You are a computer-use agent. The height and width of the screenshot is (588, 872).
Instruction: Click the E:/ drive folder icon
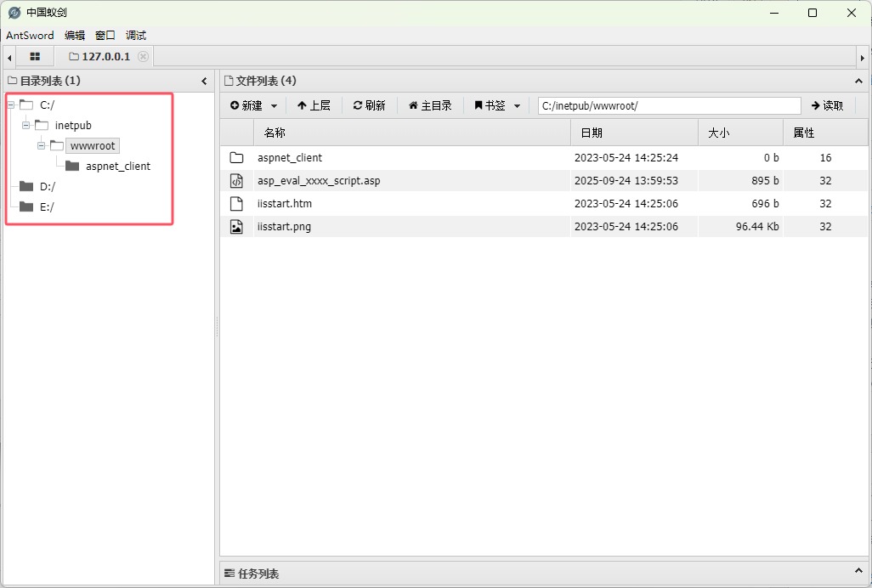26,207
